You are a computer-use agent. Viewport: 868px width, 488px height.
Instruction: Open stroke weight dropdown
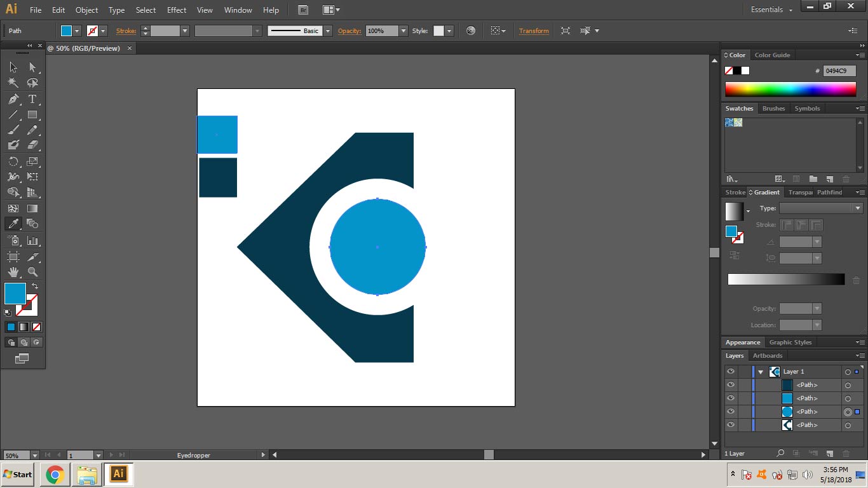185,30
